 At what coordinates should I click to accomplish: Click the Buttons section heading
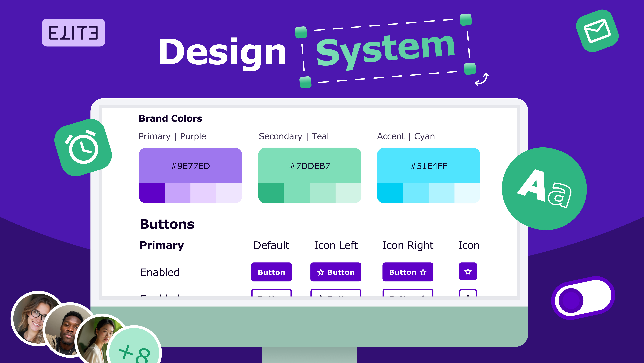[167, 224]
